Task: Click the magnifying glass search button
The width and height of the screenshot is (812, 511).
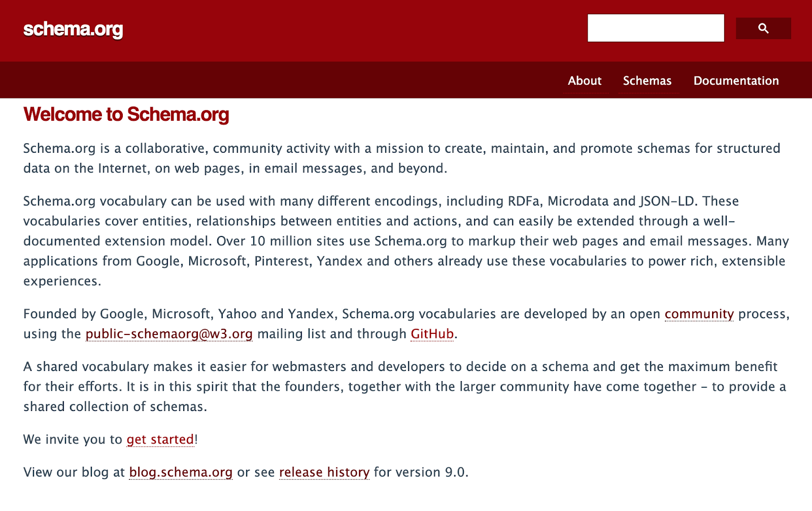Action: click(x=763, y=28)
